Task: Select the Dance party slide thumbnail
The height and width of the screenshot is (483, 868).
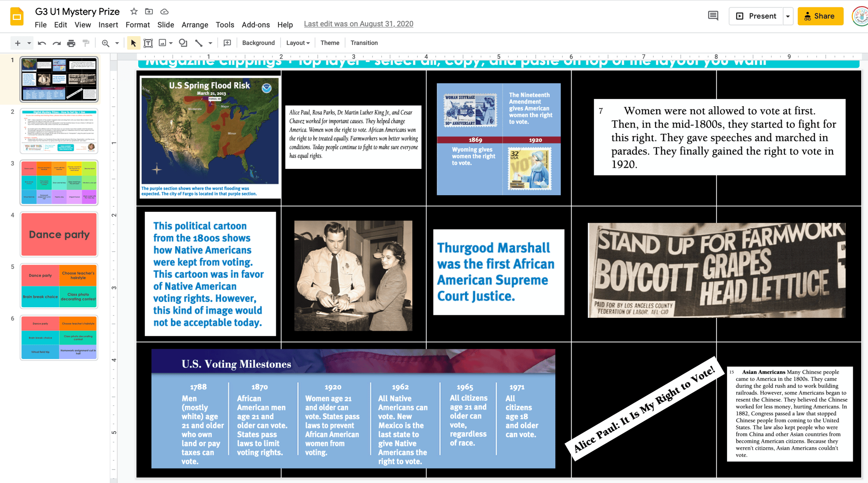Action: [59, 235]
